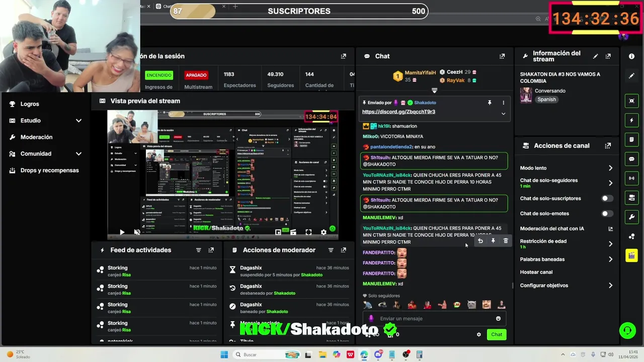The height and width of the screenshot is (362, 644).
Task: Open Logros in left menu
Action: [30, 104]
